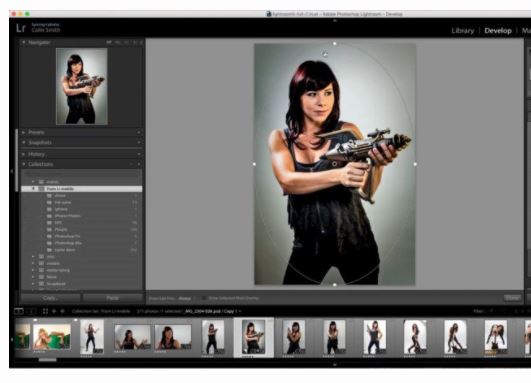The width and height of the screenshot is (531, 383).
Task: Collapse the Navigator panel
Action: 24,42
